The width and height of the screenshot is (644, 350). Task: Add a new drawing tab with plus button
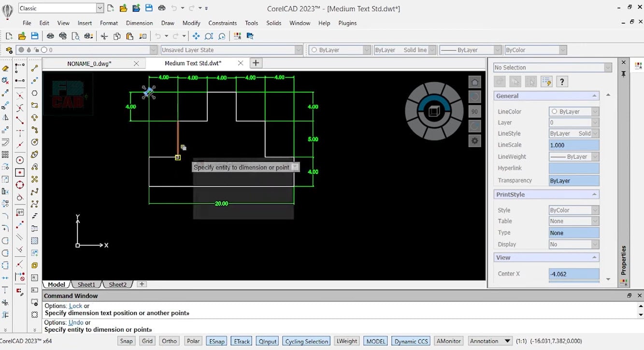[256, 63]
